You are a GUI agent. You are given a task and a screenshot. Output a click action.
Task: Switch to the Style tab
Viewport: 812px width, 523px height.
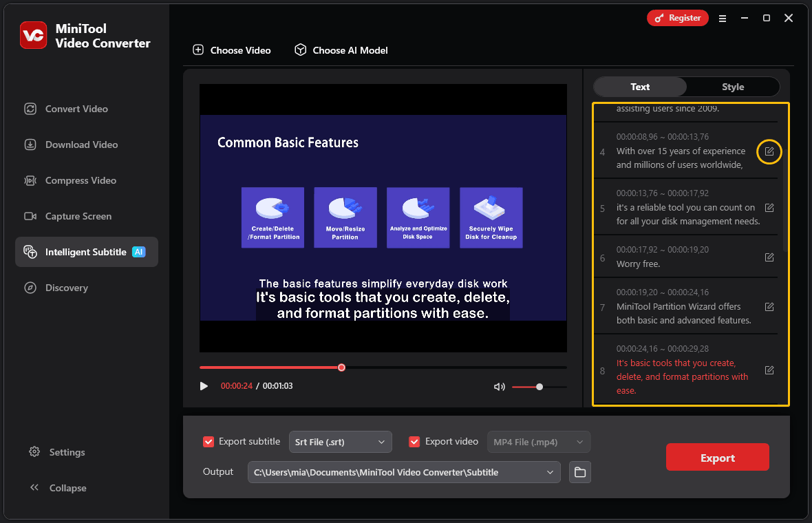coord(733,87)
